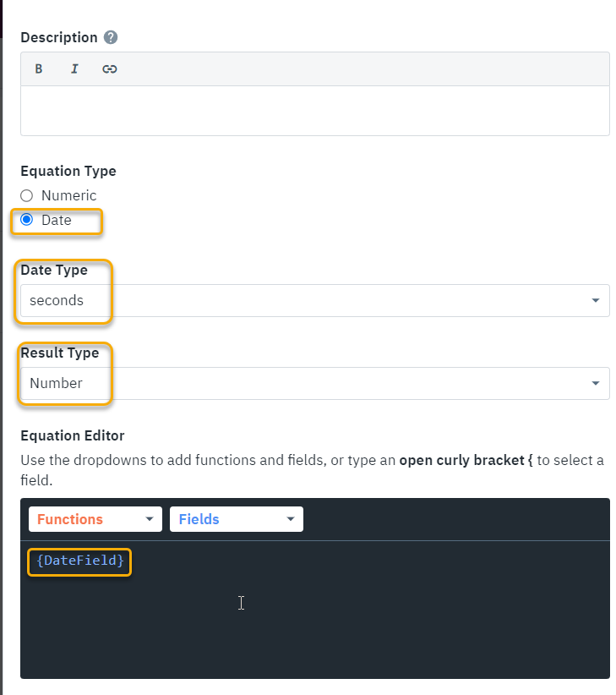The height and width of the screenshot is (695, 616).
Task: Expand the Fields dropdown
Action: [x=236, y=519]
